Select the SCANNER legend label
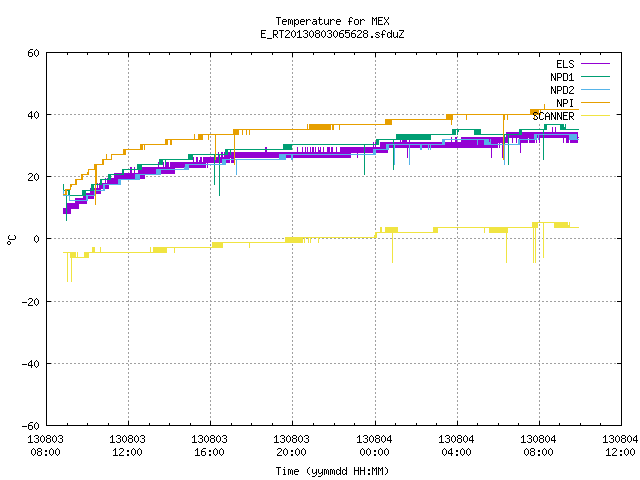 pyautogui.click(x=553, y=116)
